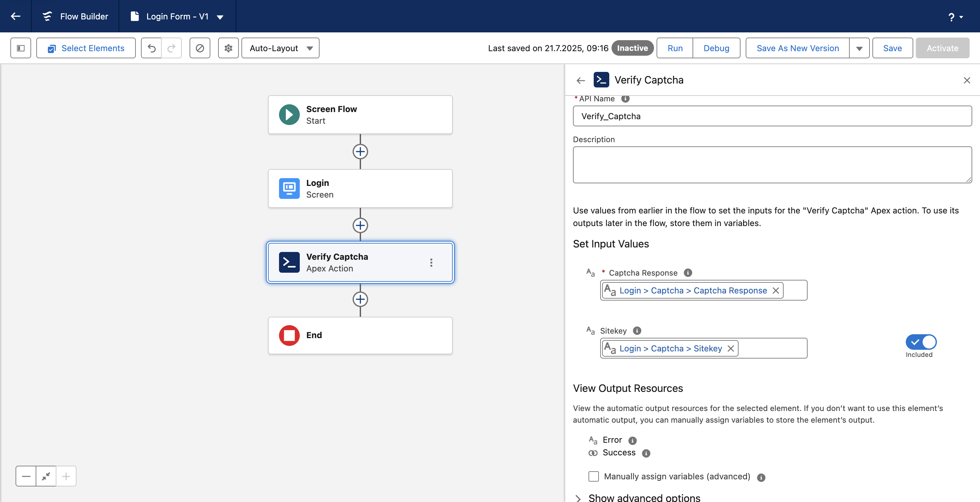Click the Verify Captcha panel title icon
This screenshot has height=502, width=980.
(x=601, y=80)
